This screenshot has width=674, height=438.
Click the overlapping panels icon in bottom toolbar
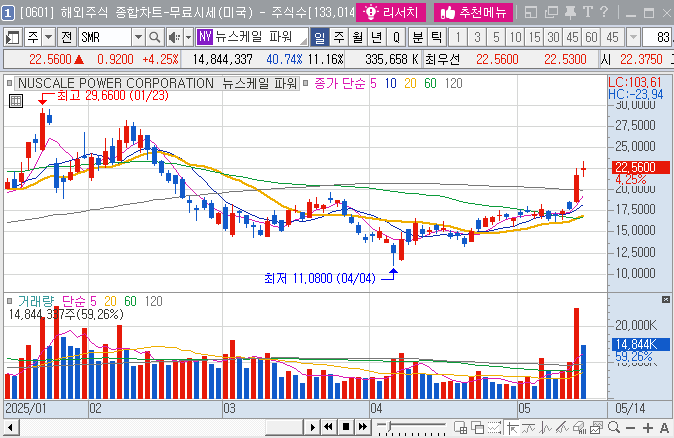point(478,428)
